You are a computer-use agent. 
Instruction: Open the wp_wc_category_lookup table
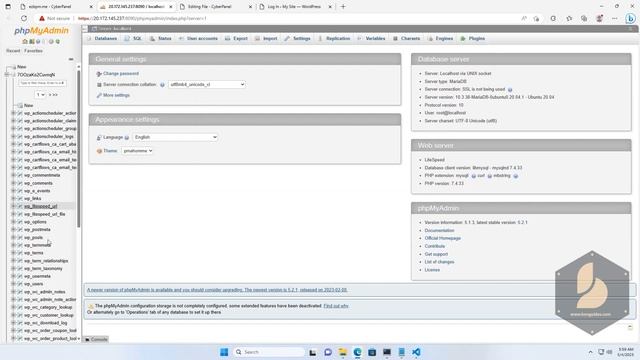[48, 307]
